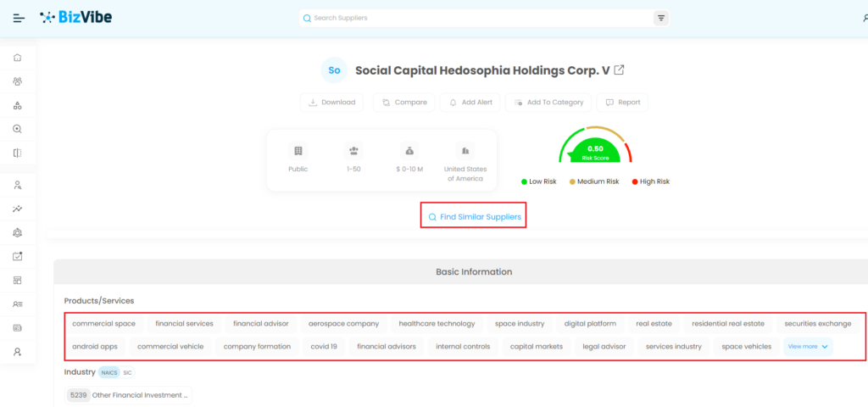Click the Add Alert button
Screen dimensions: 868x407
tap(469, 103)
